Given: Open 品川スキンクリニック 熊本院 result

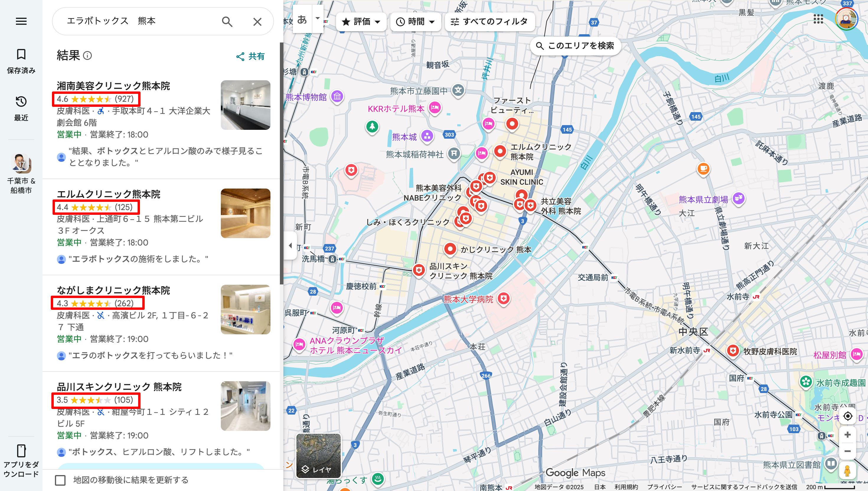Looking at the screenshot, I should 119,387.
